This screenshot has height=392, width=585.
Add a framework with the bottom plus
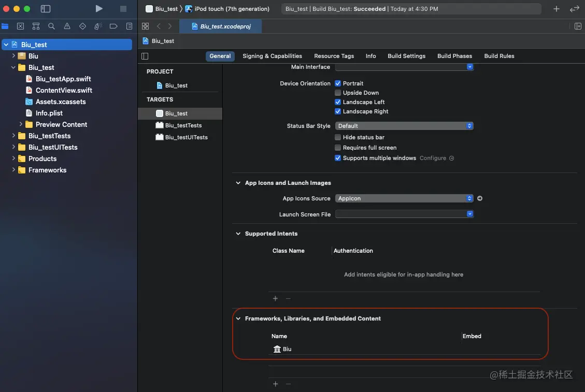(x=275, y=384)
